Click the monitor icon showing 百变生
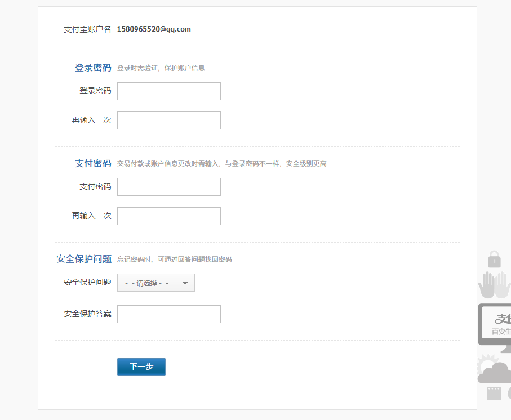This screenshot has width=511, height=420. point(495,328)
